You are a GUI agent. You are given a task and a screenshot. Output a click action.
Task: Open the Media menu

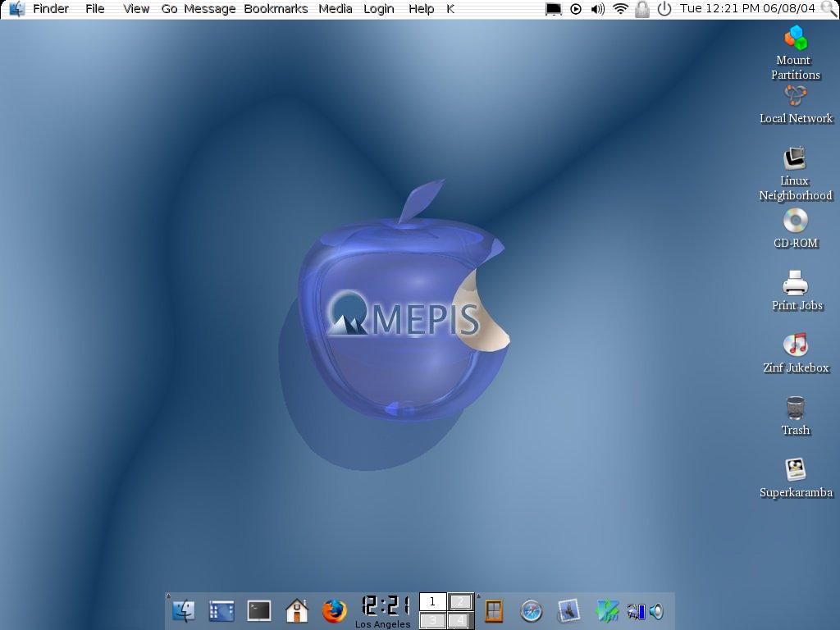pos(336,9)
